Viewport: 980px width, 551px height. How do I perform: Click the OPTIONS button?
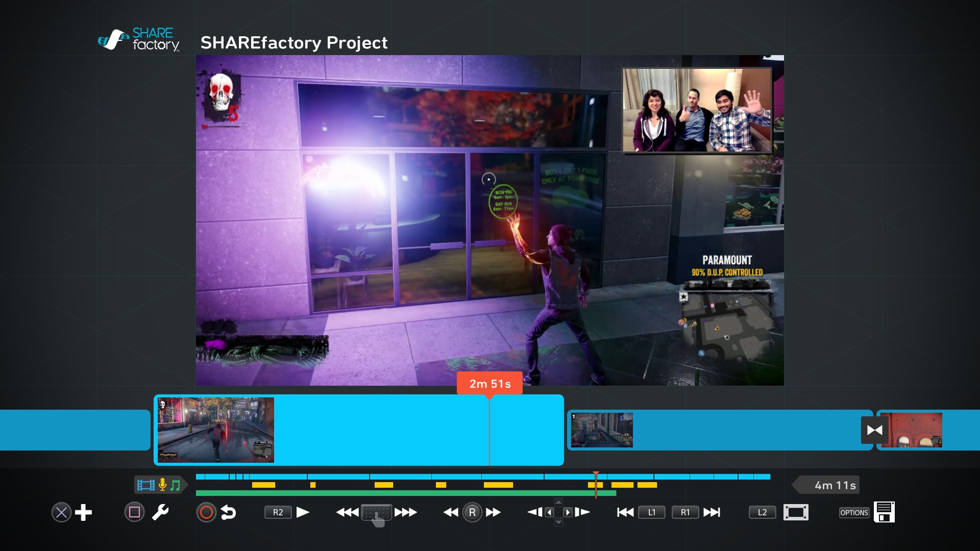point(854,513)
